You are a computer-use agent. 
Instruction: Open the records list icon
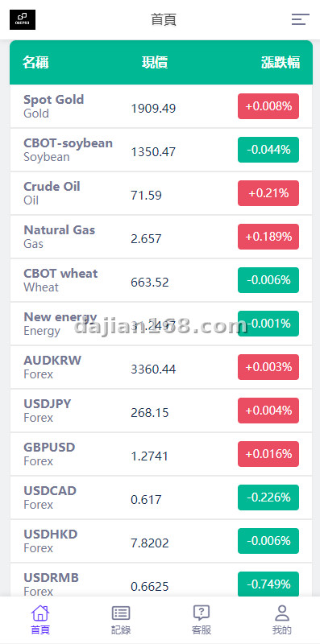[x=121, y=613]
